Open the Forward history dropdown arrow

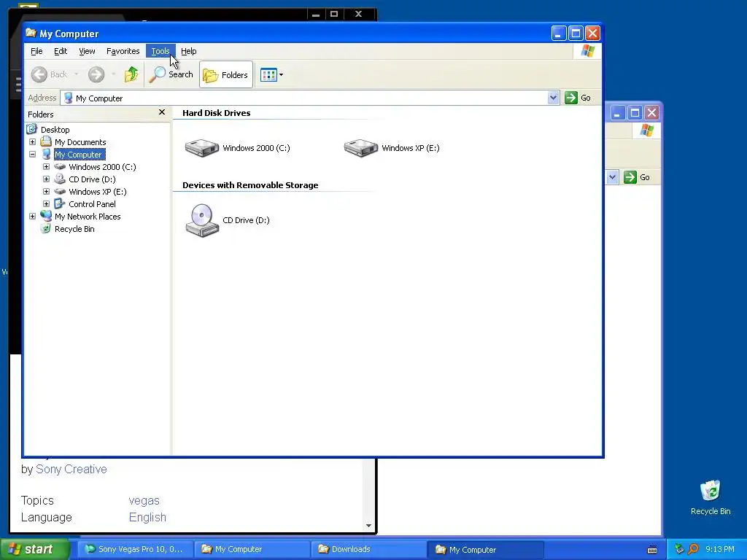[113, 74]
